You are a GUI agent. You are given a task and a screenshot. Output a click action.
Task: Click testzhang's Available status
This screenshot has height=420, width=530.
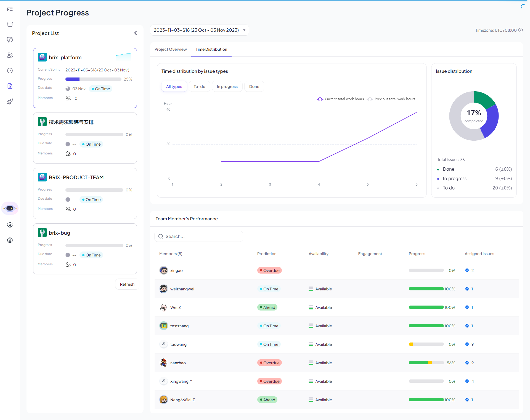(x=320, y=326)
